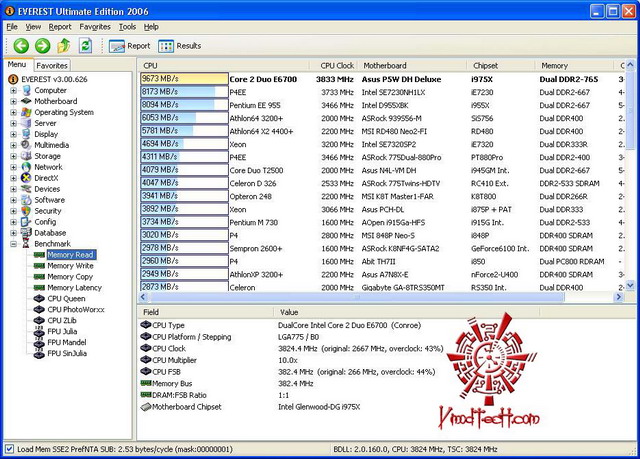Image resolution: width=640 pixels, height=459 pixels.
Task: Open the Report menu
Action: (60, 27)
